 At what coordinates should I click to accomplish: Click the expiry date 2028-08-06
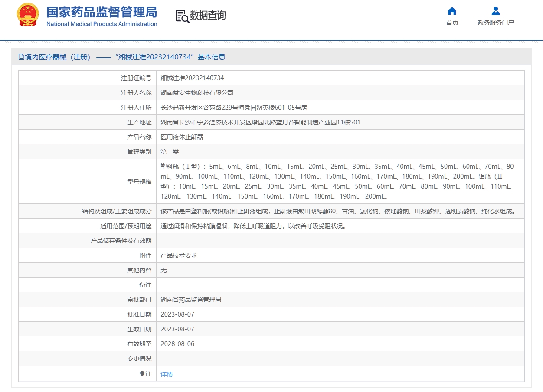(x=177, y=344)
